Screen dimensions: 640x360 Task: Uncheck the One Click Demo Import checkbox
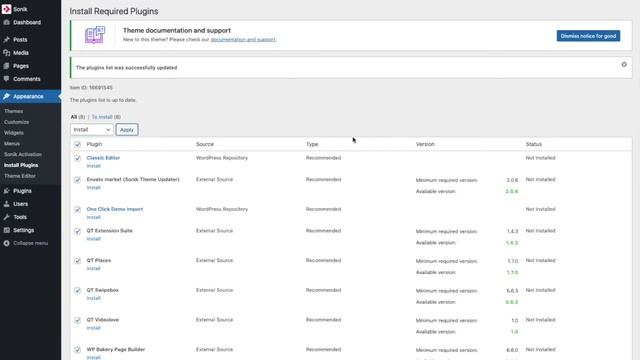[x=77, y=209]
